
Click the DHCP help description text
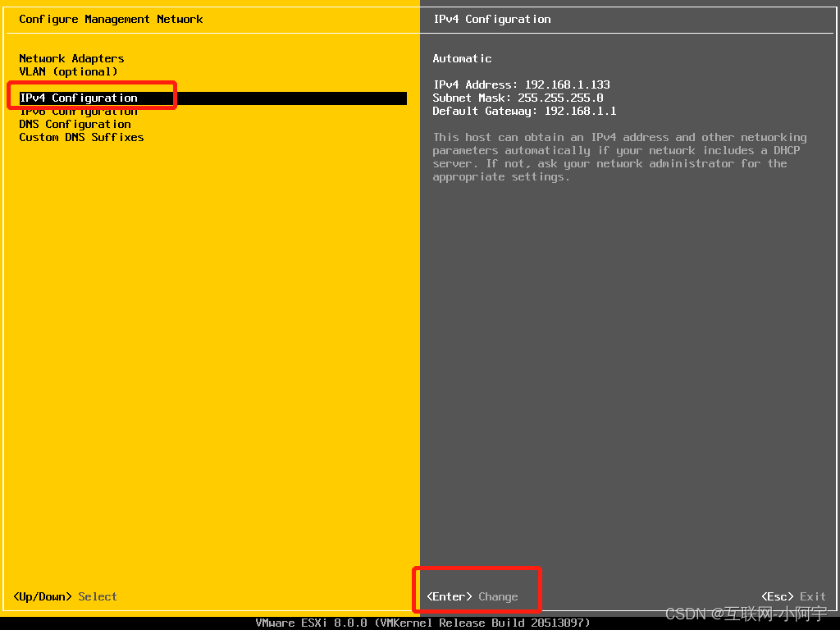point(620,157)
